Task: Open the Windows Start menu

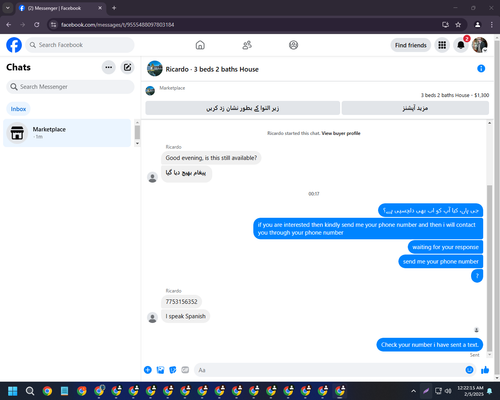Action: [13, 391]
